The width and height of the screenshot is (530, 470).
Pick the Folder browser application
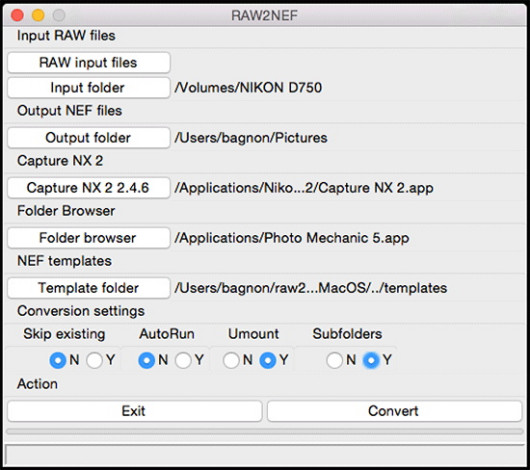tap(89, 238)
